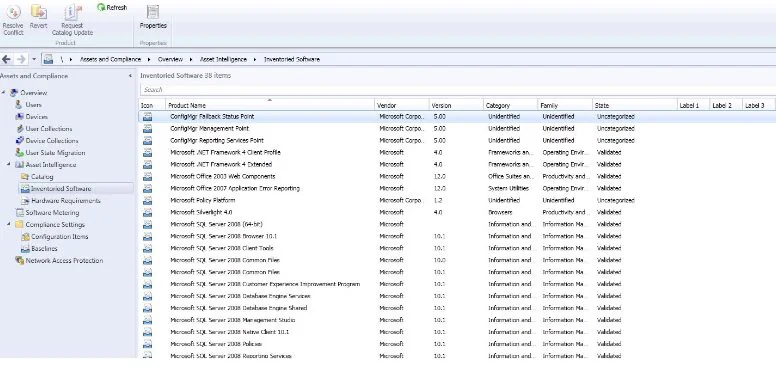Click icon of SQL Server 2008 Browser row
The image size is (776, 369).
(x=147, y=236)
